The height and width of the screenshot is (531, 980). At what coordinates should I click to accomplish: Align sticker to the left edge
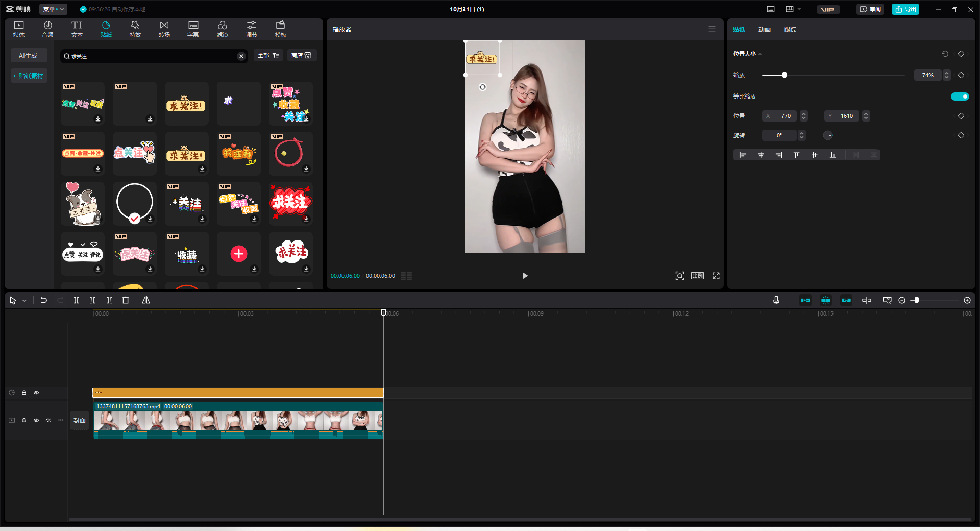(743, 155)
